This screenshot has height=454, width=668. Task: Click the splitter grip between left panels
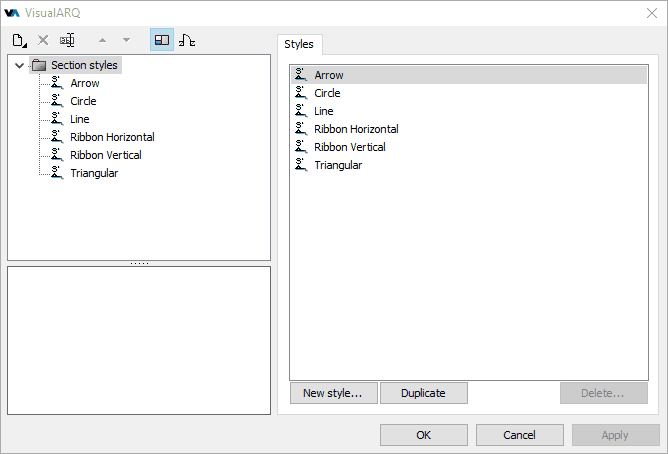(x=139, y=264)
